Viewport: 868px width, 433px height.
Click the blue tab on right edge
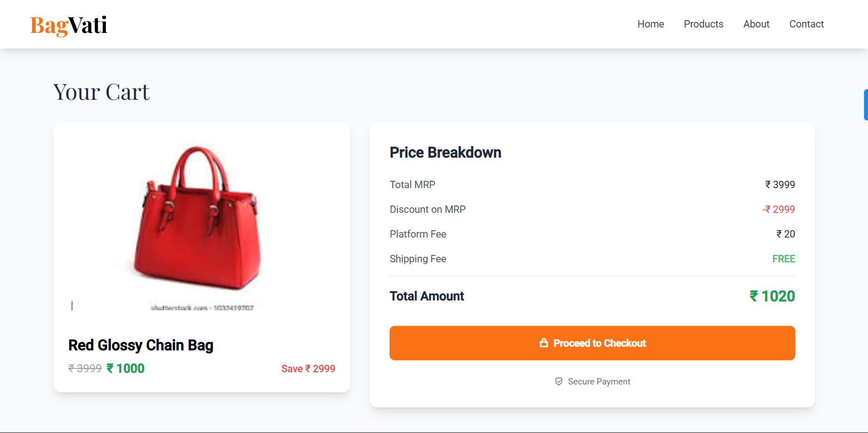pos(865,105)
